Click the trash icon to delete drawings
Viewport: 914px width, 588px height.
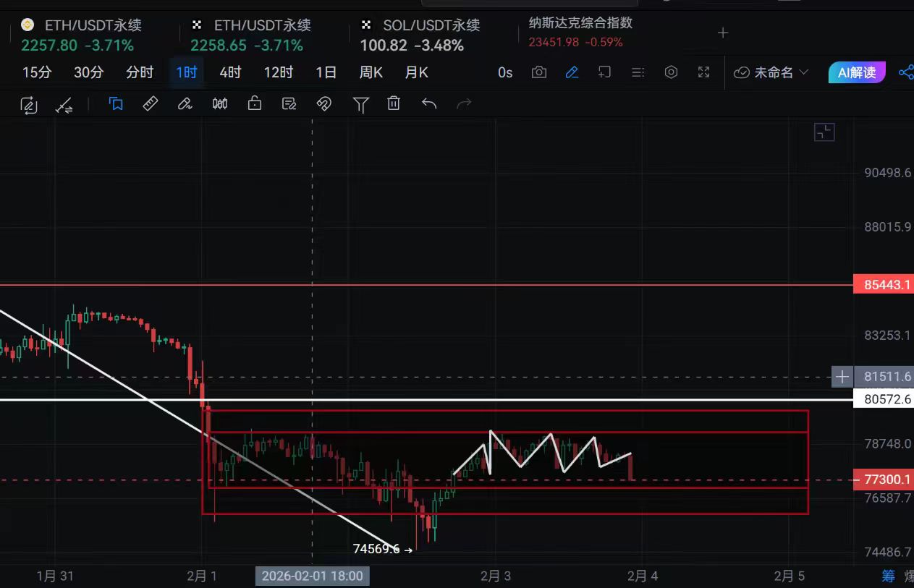point(394,104)
